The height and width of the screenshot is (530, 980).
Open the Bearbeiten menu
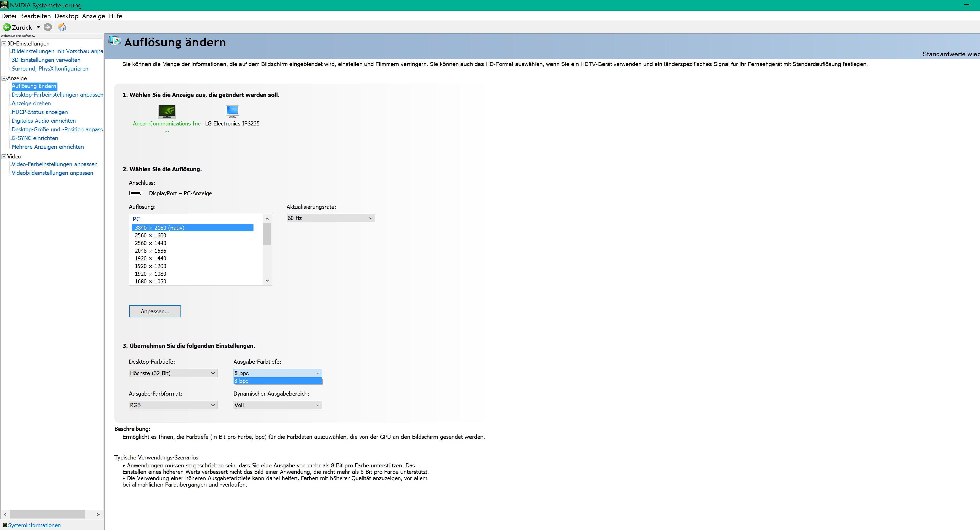click(35, 16)
